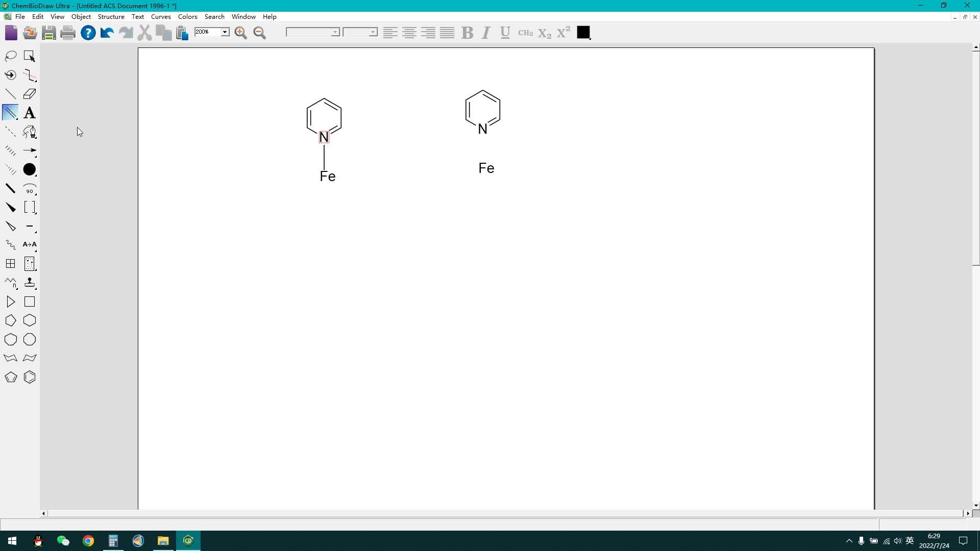This screenshot has width=980, height=551.
Task: Select the Text tool
Action: pyautogui.click(x=29, y=112)
